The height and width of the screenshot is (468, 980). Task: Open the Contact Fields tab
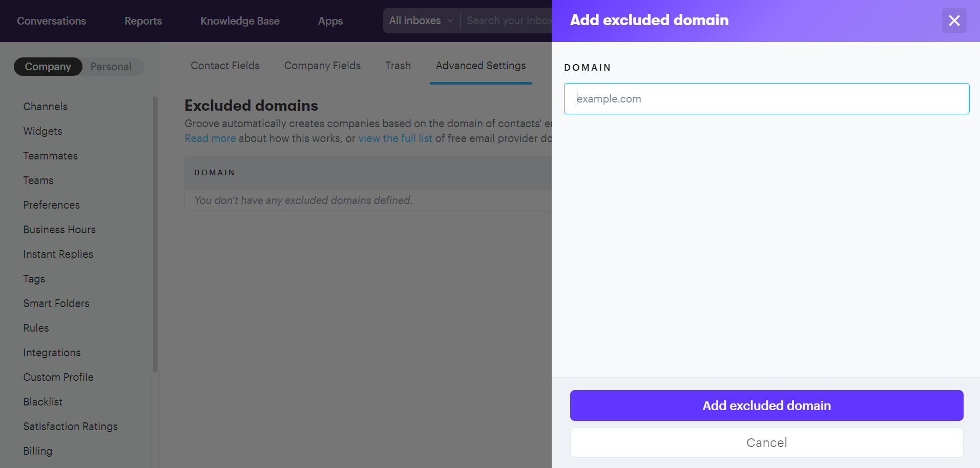pyautogui.click(x=225, y=66)
